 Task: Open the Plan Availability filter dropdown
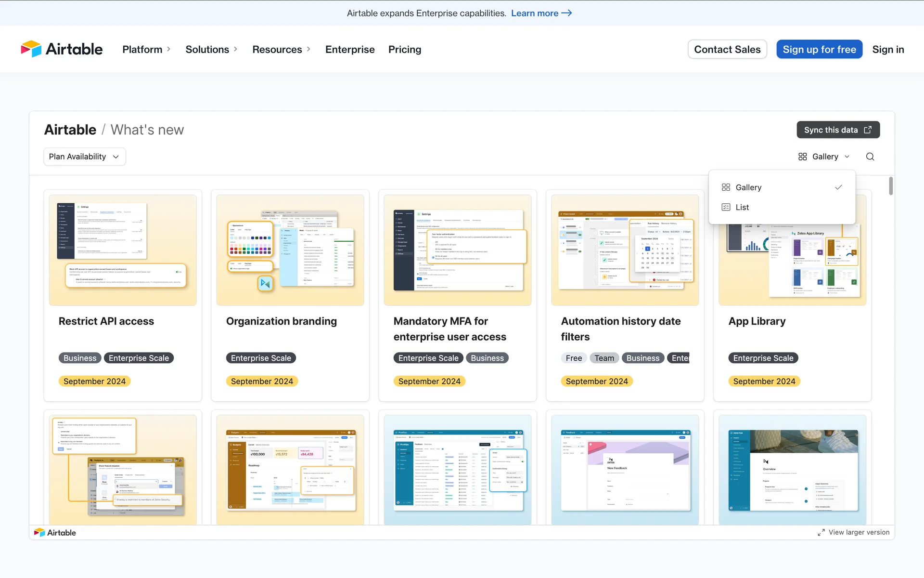coord(84,157)
